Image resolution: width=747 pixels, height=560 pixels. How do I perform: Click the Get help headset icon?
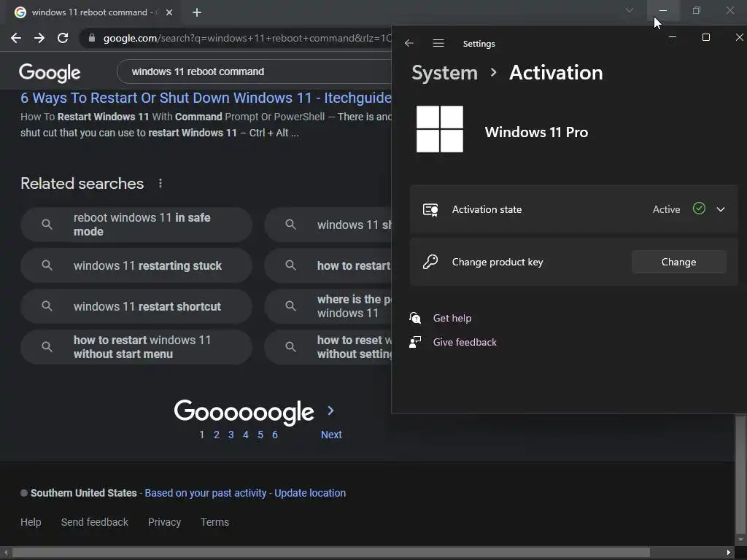pos(415,318)
